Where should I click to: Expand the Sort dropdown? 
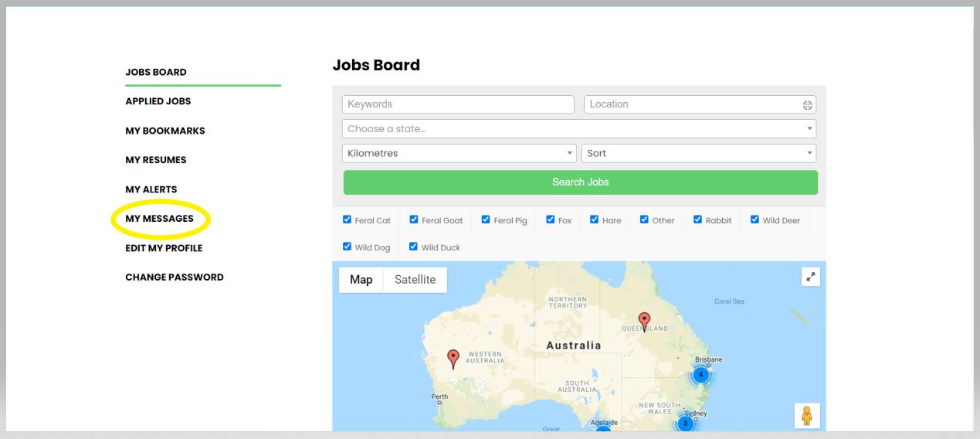(x=698, y=153)
